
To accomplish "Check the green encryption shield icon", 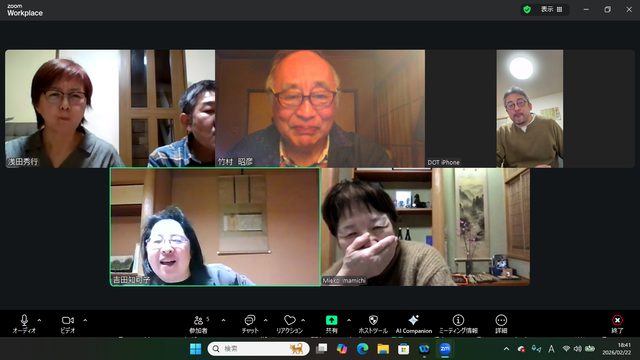I will pos(527,9).
